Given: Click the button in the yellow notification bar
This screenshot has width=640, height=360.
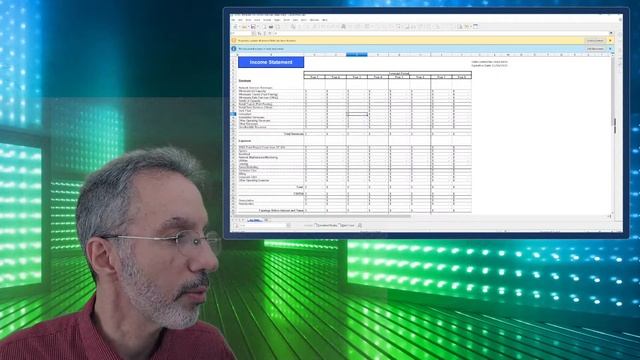Looking at the screenshot, I should pyautogui.click(x=595, y=41).
